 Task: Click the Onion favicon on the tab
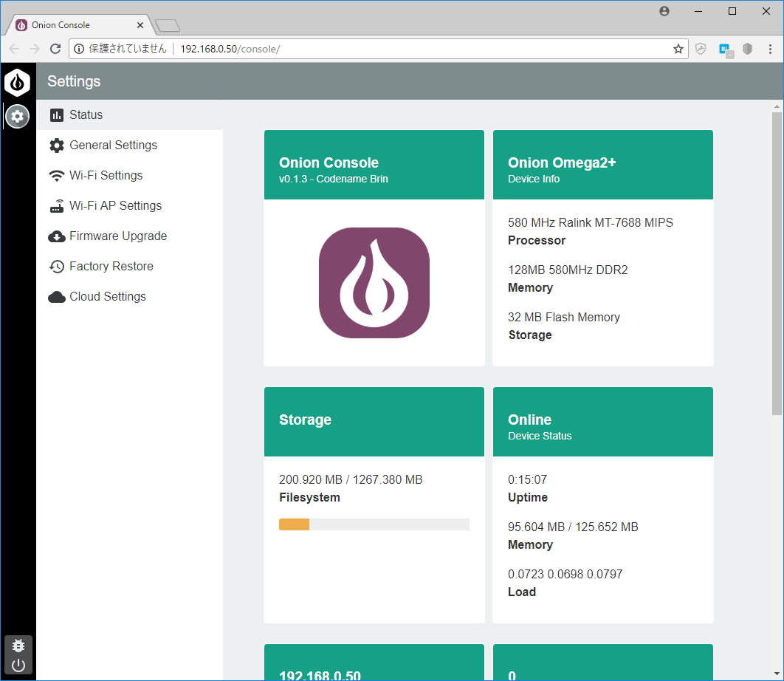pos(21,25)
